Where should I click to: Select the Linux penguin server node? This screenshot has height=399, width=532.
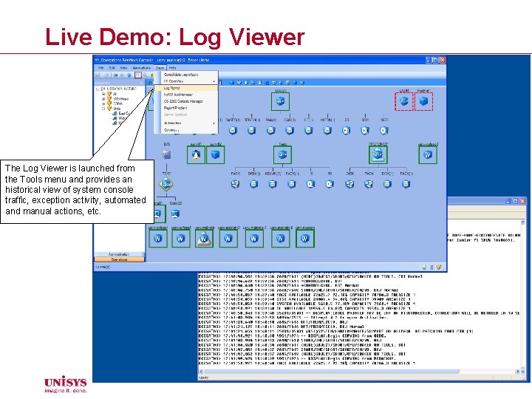[x=196, y=154]
